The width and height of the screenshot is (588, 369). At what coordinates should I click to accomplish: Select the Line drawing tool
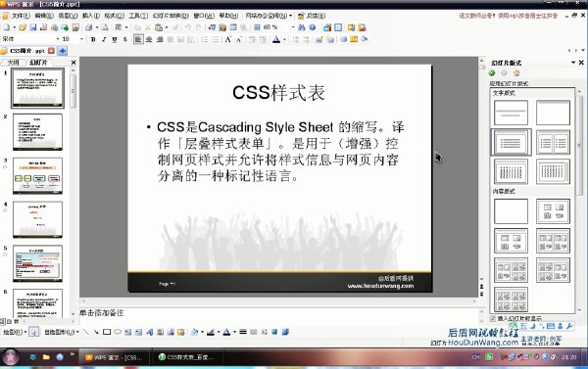click(86, 332)
